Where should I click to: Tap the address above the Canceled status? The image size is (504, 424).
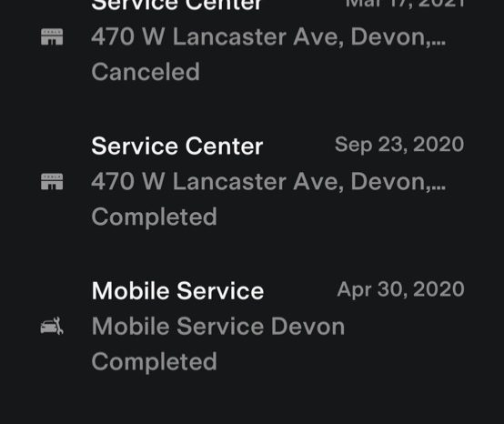coord(268,37)
